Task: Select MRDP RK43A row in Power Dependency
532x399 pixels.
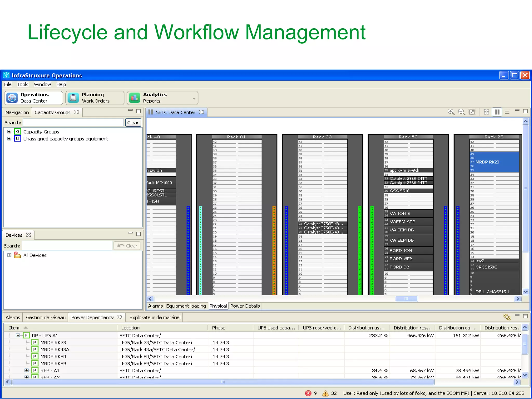Action: pos(262,349)
